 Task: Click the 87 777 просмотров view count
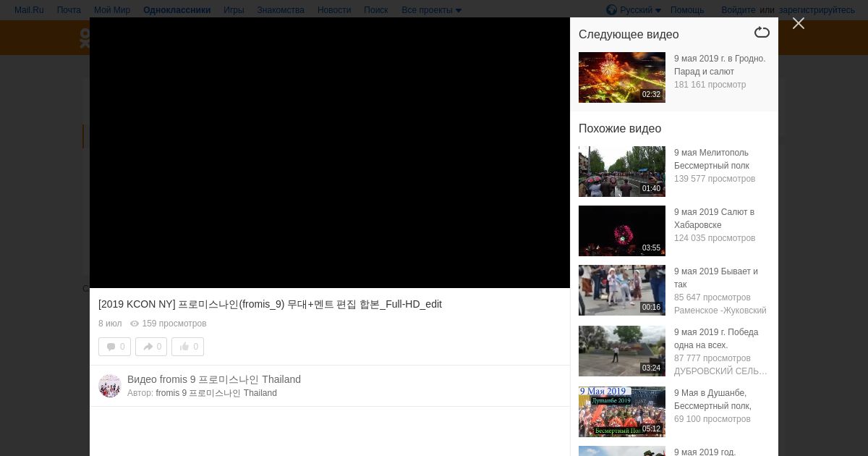(x=712, y=358)
